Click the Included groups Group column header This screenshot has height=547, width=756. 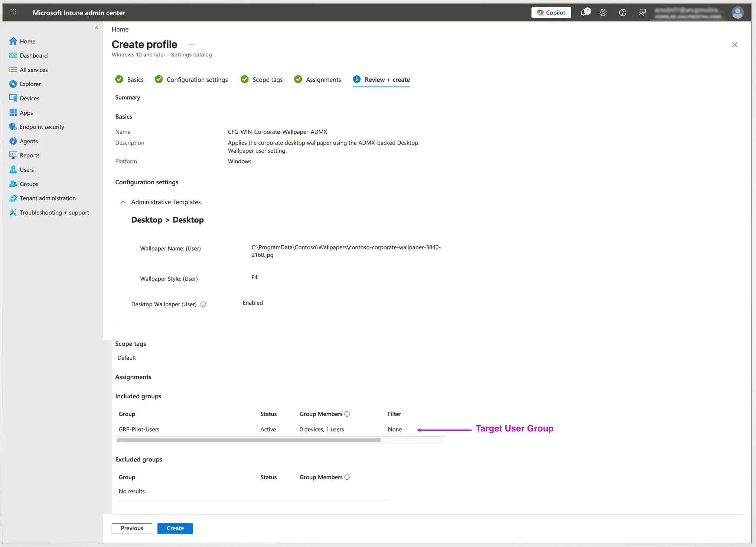tap(127, 414)
